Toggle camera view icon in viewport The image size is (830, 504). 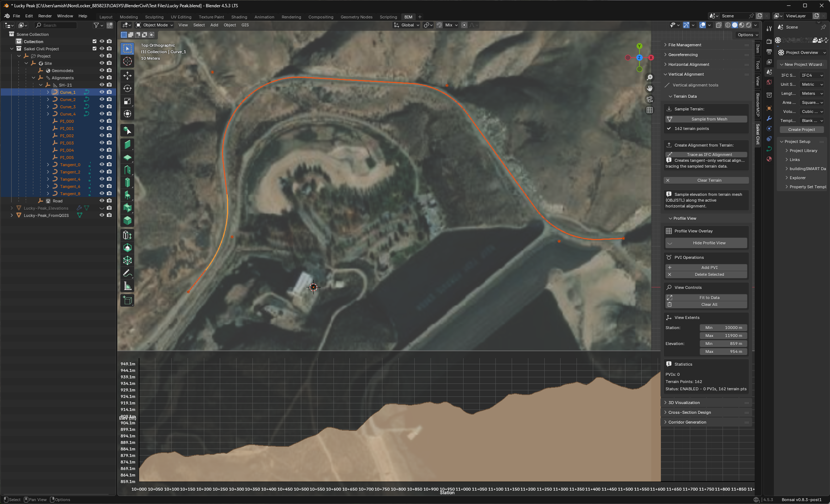pyautogui.click(x=650, y=99)
